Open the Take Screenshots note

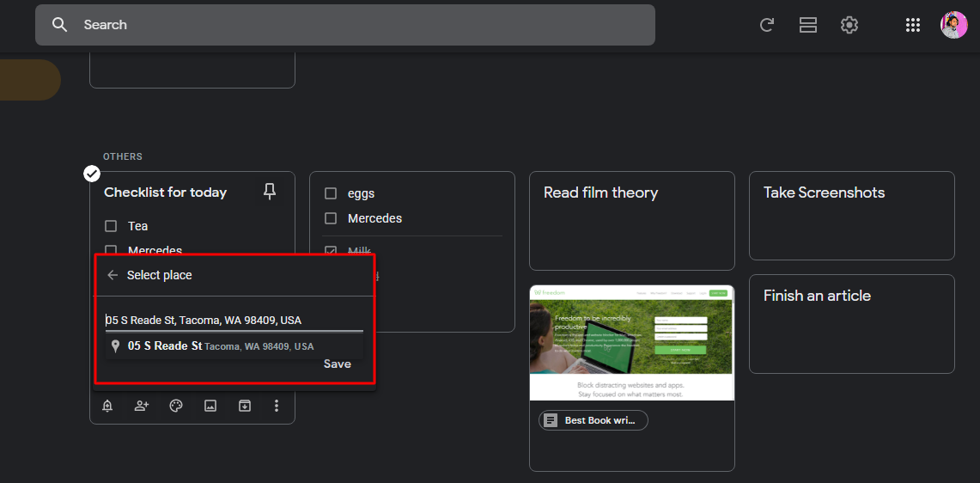[x=852, y=216]
